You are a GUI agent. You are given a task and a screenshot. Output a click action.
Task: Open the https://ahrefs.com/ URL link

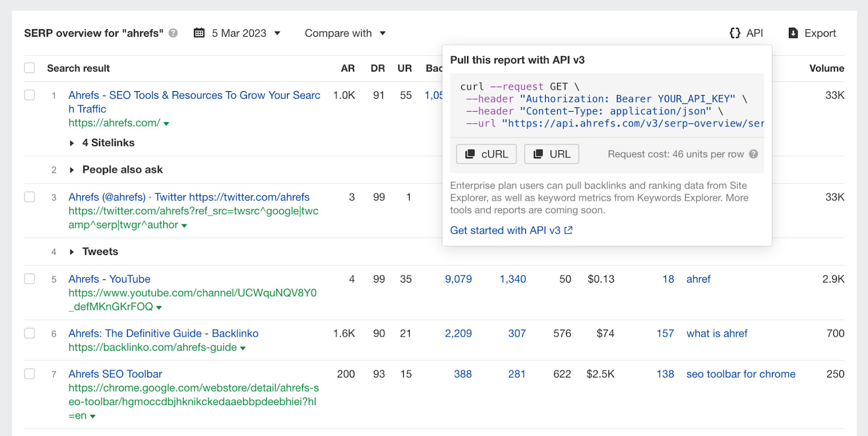(x=114, y=123)
